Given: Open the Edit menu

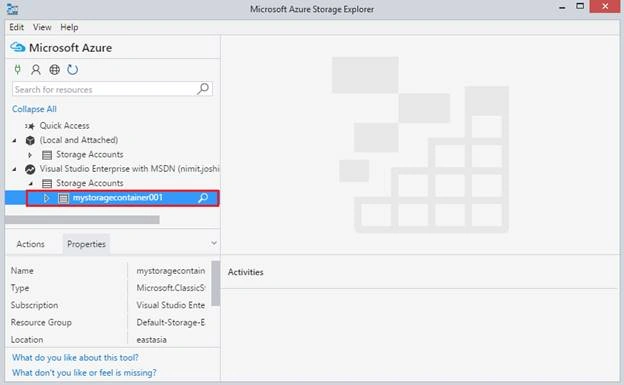Looking at the screenshot, I should pos(16,27).
